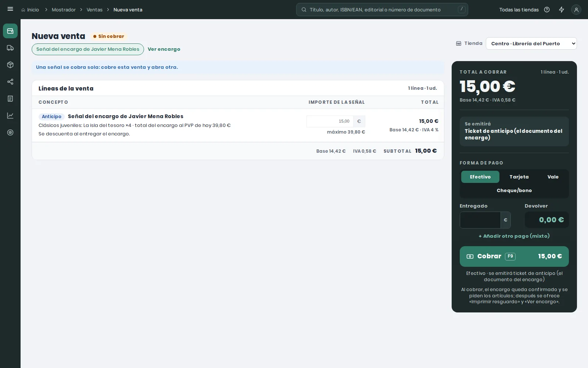588x368 pixels.
Task: Click Ver encargo link
Action: pos(164,49)
